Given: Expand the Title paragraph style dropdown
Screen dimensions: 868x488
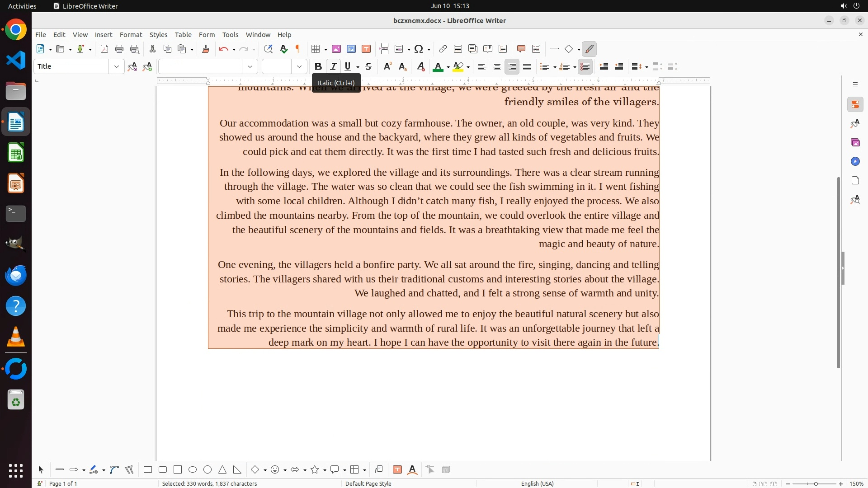Looking at the screenshot, I should click(117, 67).
